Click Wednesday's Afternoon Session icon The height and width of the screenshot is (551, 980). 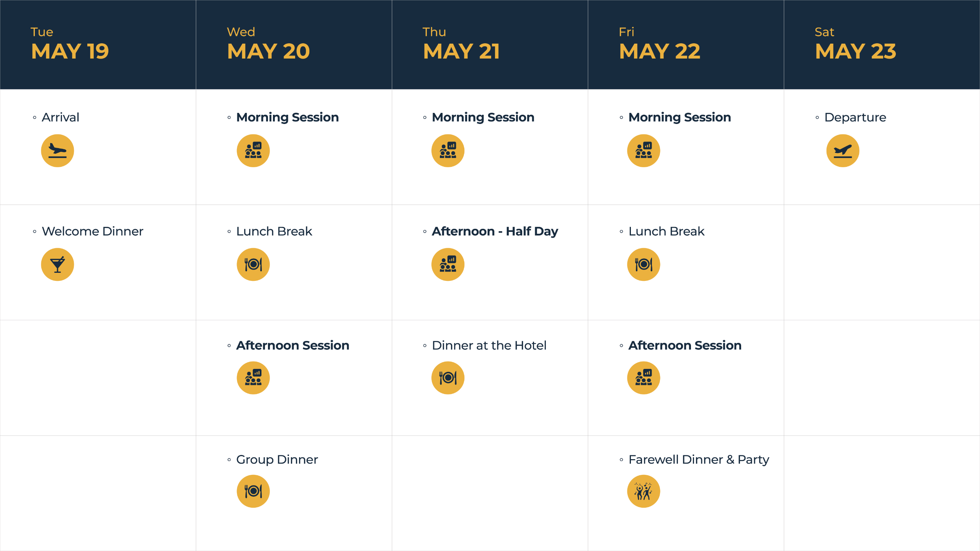tap(253, 378)
